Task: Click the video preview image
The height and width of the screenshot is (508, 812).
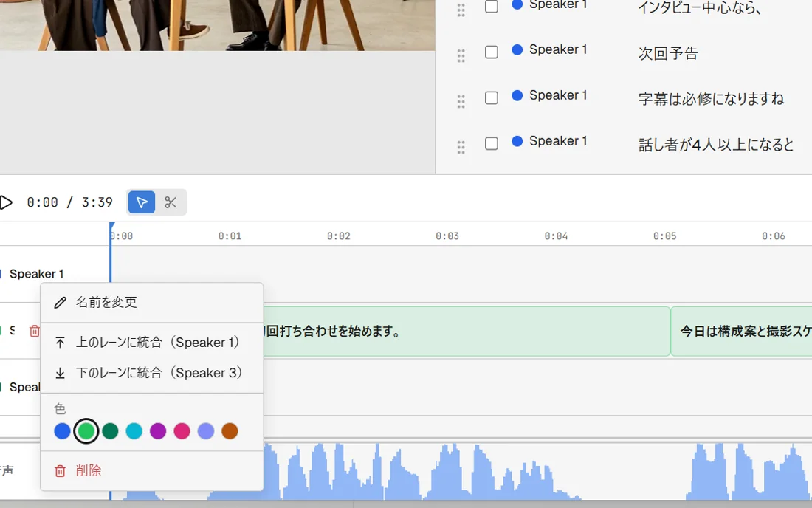Action: point(218,25)
